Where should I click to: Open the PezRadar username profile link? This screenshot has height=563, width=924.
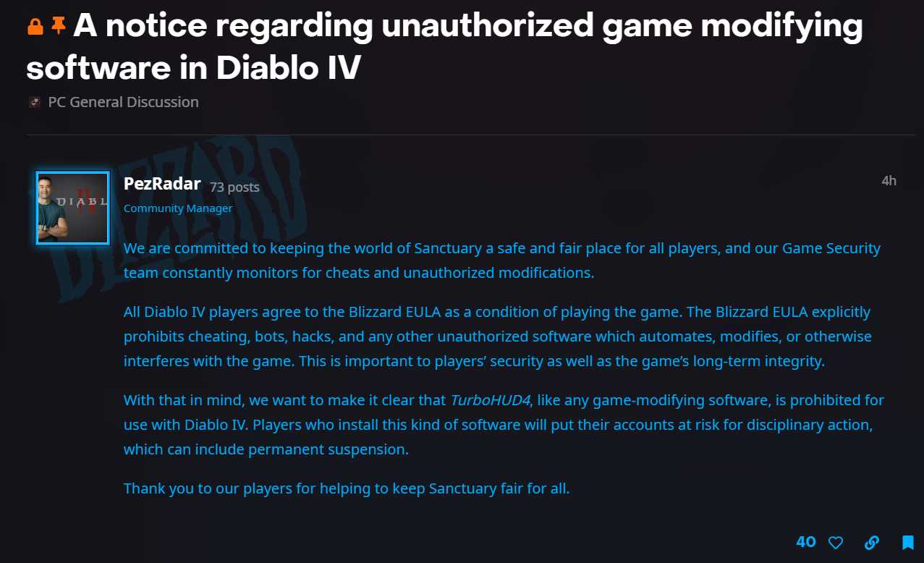pyautogui.click(x=162, y=184)
